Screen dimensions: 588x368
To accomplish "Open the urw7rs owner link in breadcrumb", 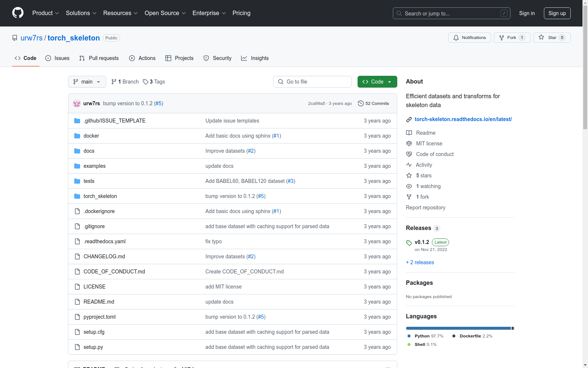I will pos(32,38).
